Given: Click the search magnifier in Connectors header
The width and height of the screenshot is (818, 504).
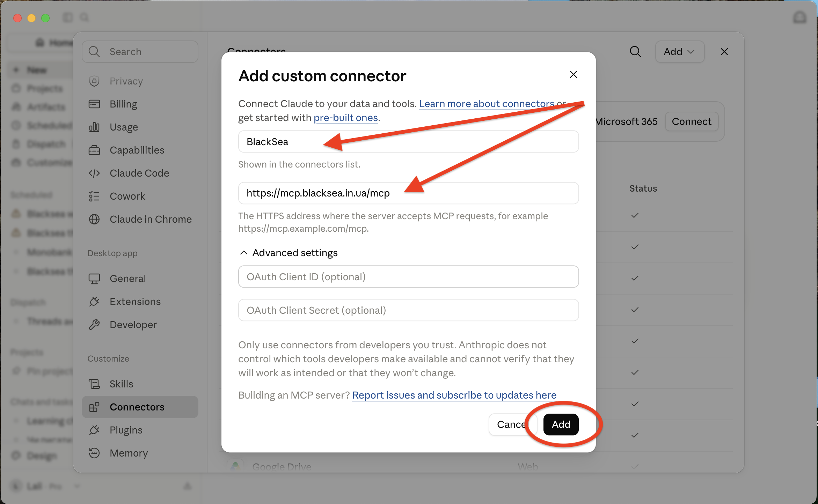Looking at the screenshot, I should click(x=635, y=52).
